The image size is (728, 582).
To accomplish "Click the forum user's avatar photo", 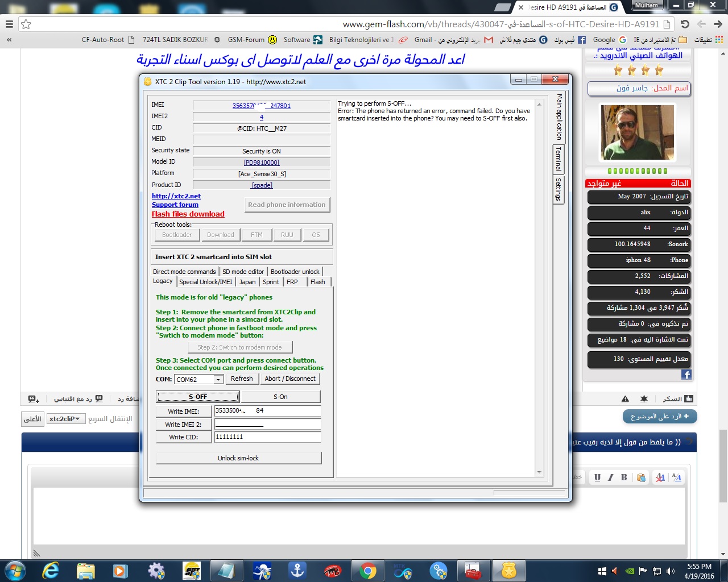I will tap(638, 132).
